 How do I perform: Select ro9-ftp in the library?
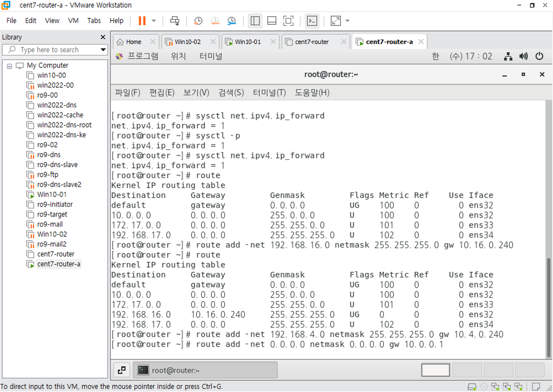[x=47, y=175]
